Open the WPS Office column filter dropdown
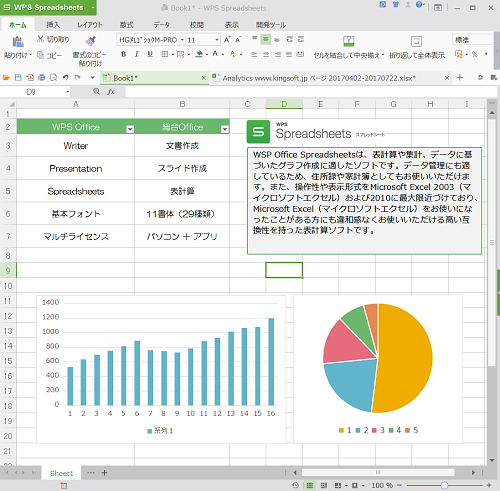The height and width of the screenshot is (491, 500). [x=130, y=129]
